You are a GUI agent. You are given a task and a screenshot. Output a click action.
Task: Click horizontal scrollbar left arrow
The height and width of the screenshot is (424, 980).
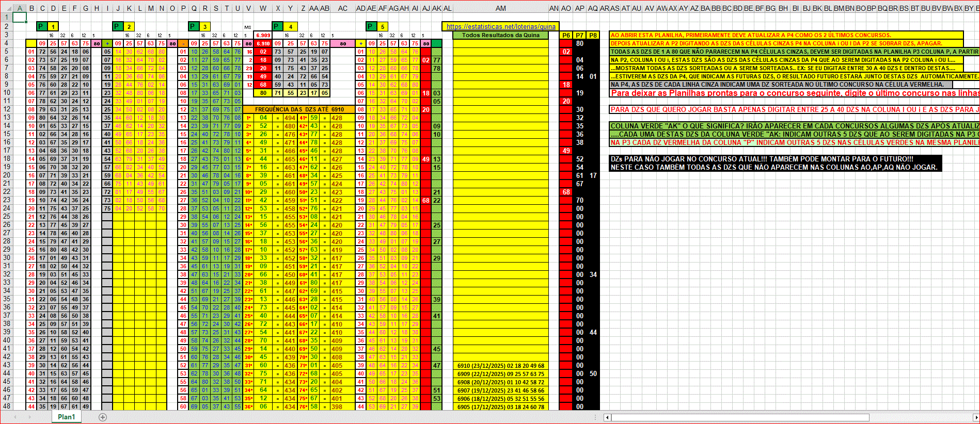click(607, 417)
